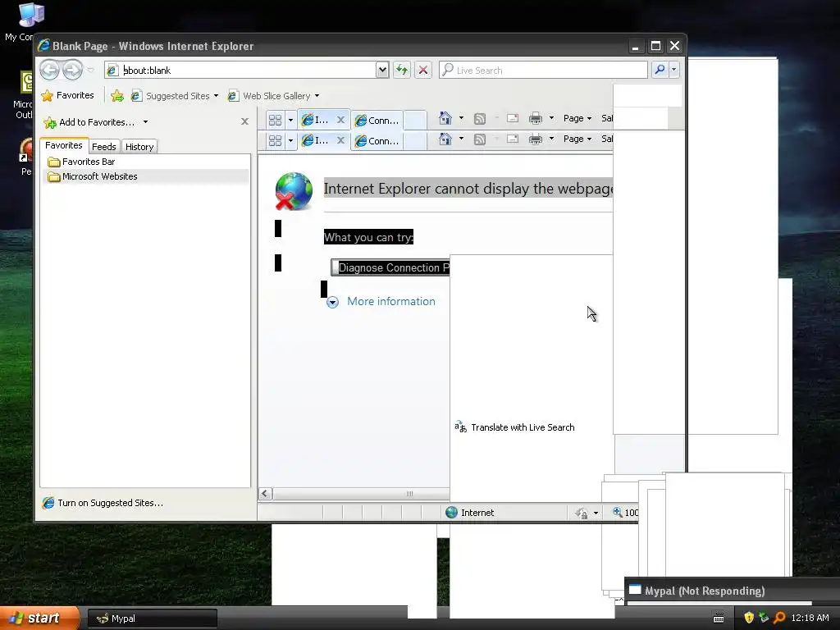Viewport: 840px width, 630px height.
Task: Click the security shield tray icon
Action: click(x=749, y=618)
